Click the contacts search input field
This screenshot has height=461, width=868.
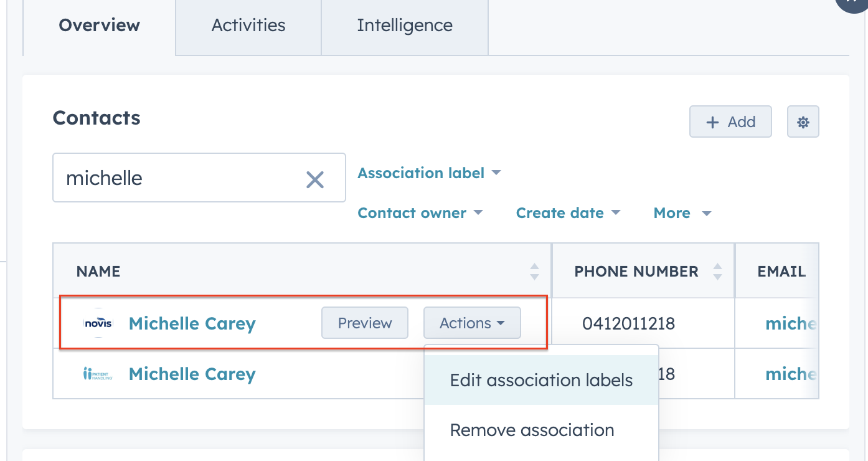(181, 179)
